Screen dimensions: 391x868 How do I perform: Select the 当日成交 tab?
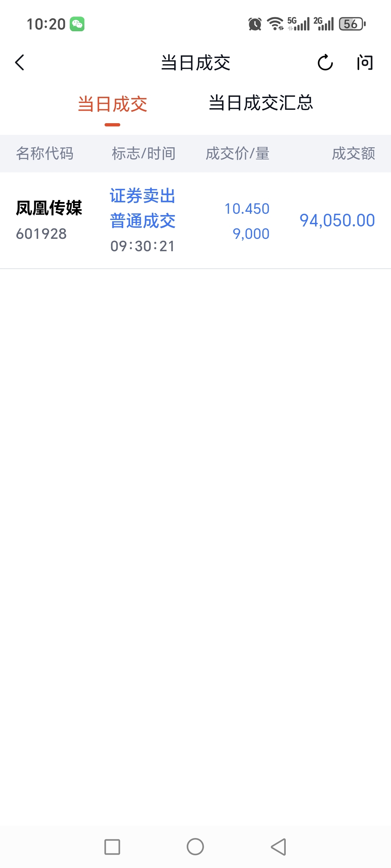pos(113,104)
